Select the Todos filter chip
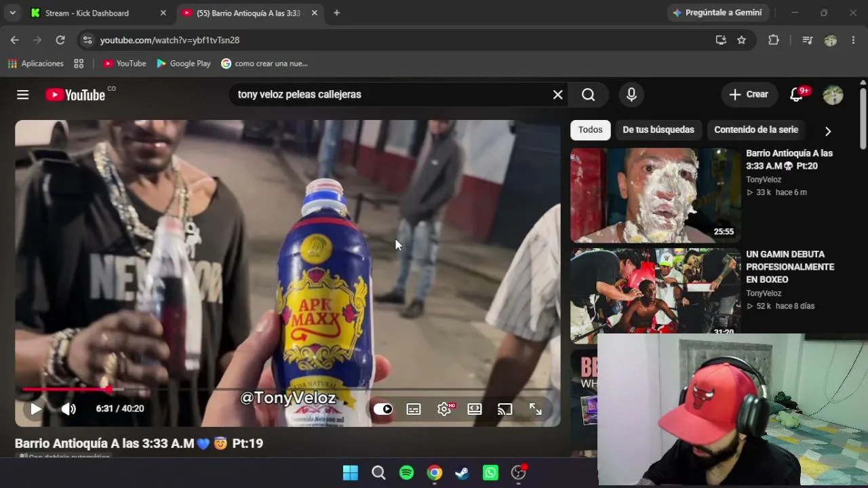The width and height of the screenshot is (868, 488). click(591, 130)
